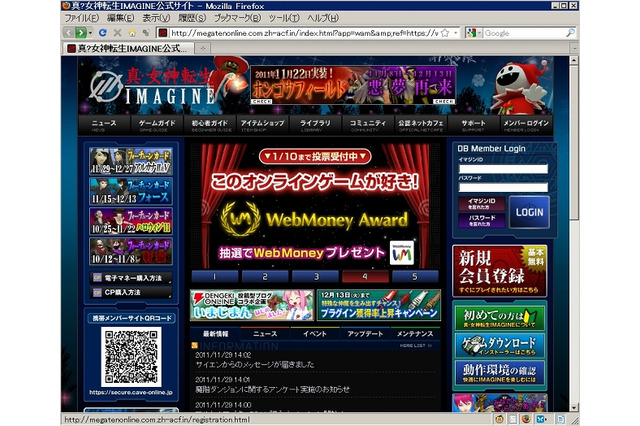Click the chain link toolbar icon
The image size is (640, 426).
coord(146,33)
